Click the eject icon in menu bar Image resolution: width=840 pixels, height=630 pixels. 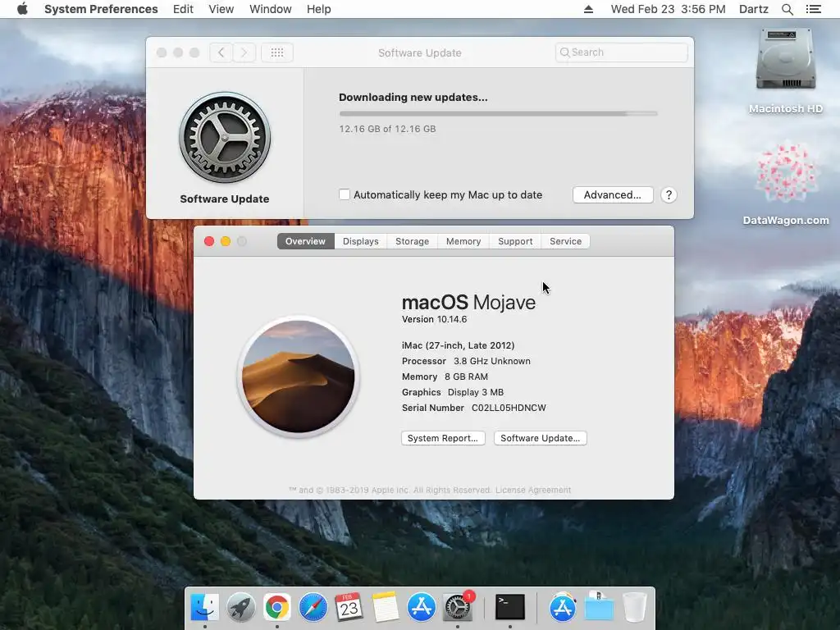(588, 9)
